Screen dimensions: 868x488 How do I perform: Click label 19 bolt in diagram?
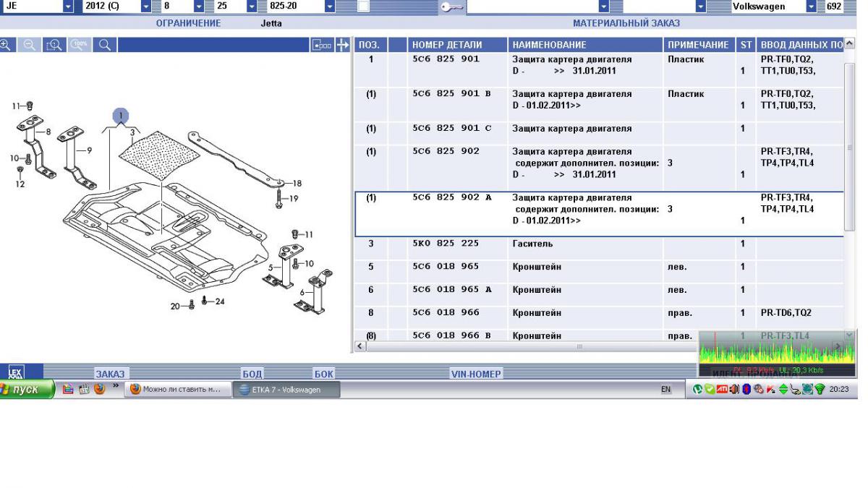[x=292, y=198]
